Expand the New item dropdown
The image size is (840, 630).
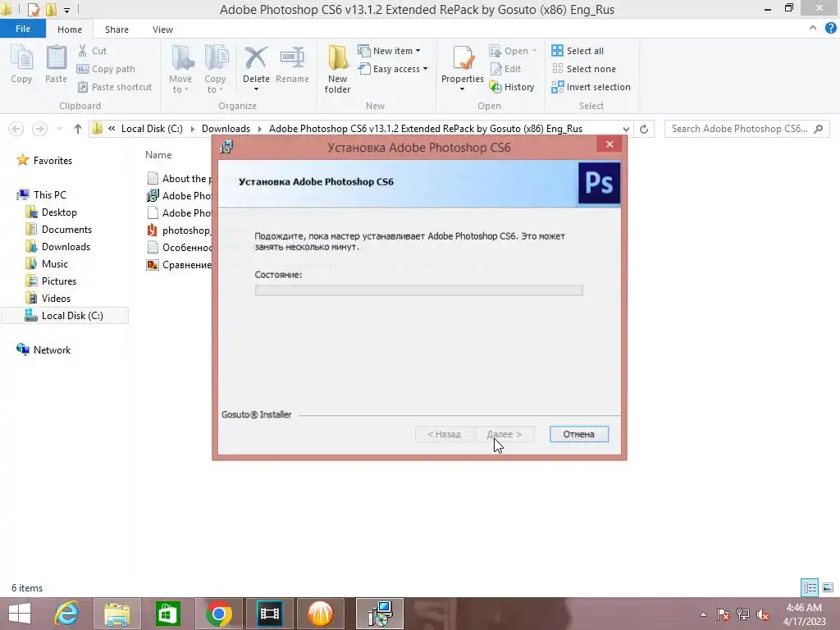(390, 51)
